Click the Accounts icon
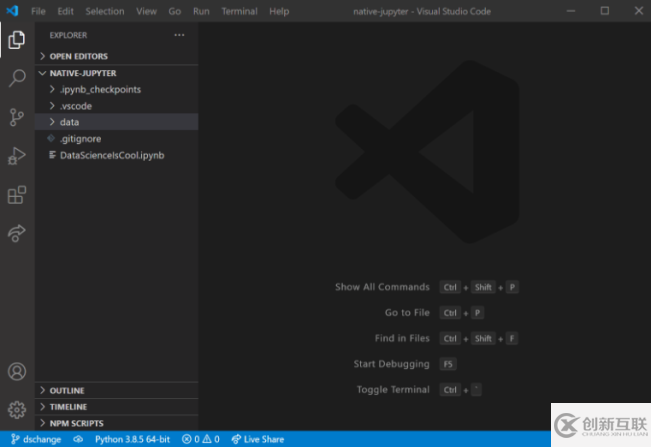 17,372
